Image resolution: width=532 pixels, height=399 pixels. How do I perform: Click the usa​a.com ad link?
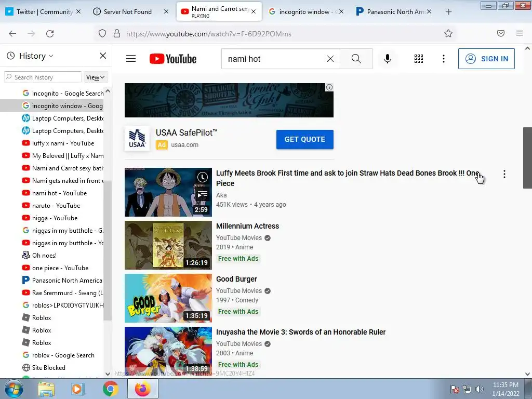[184, 145]
